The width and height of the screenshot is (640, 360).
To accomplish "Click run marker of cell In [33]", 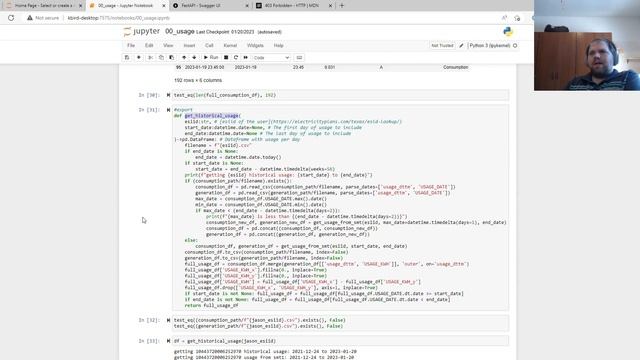I will tap(168, 341).
